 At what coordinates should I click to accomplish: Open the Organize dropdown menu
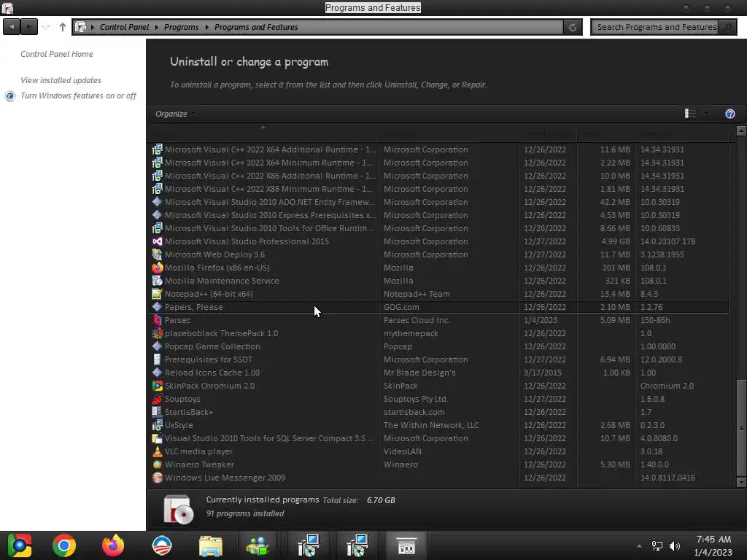point(175,114)
